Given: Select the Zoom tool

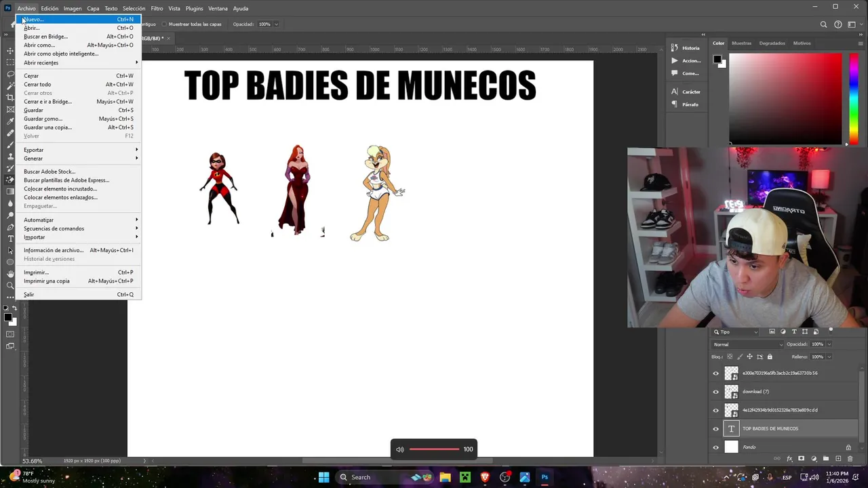Looking at the screenshot, I should (10, 285).
